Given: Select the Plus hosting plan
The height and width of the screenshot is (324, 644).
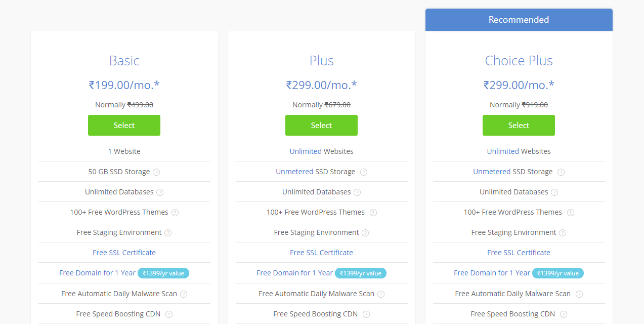Looking at the screenshot, I should click(x=321, y=125).
